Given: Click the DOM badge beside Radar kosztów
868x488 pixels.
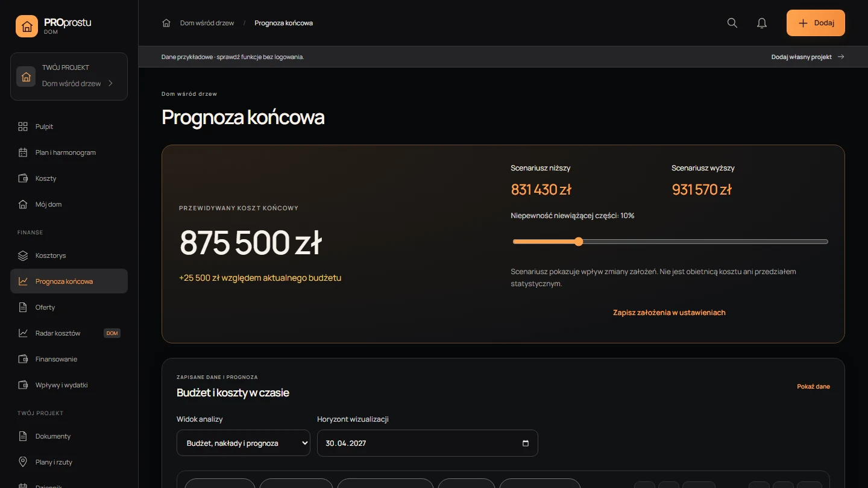Looking at the screenshot, I should click(x=112, y=333).
